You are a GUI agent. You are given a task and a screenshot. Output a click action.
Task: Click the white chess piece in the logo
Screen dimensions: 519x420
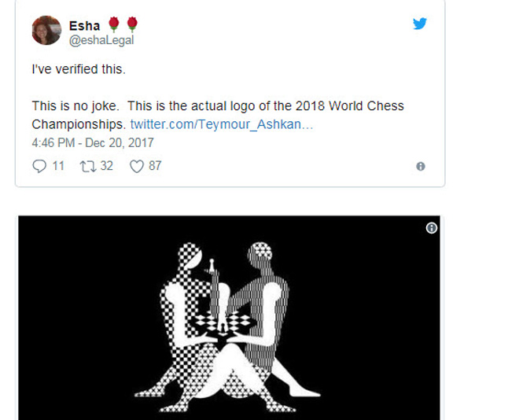point(212,266)
